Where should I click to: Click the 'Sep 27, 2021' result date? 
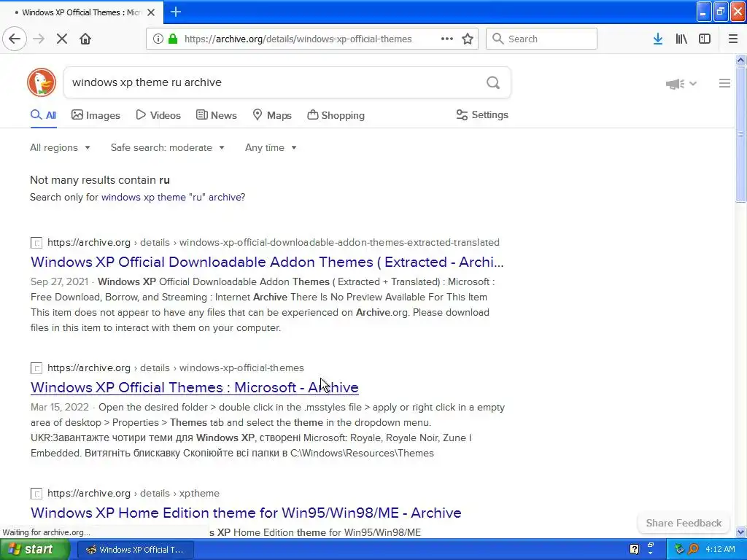tap(59, 282)
